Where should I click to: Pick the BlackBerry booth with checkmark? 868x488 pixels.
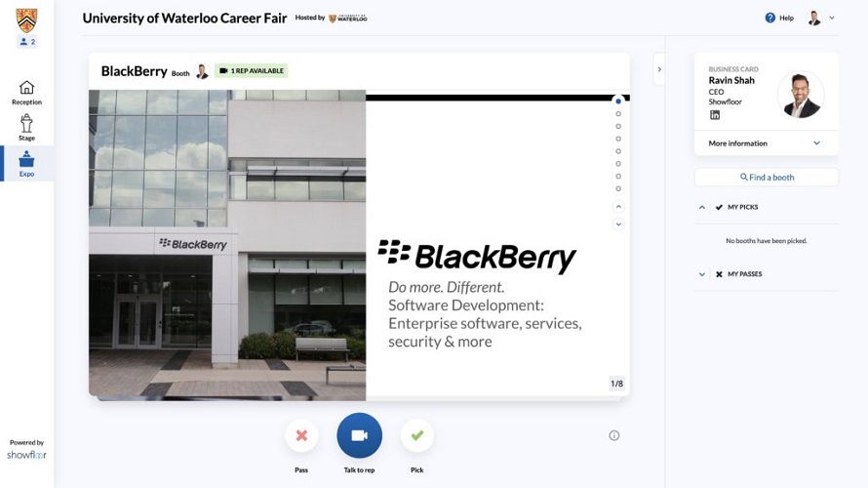[x=416, y=435]
